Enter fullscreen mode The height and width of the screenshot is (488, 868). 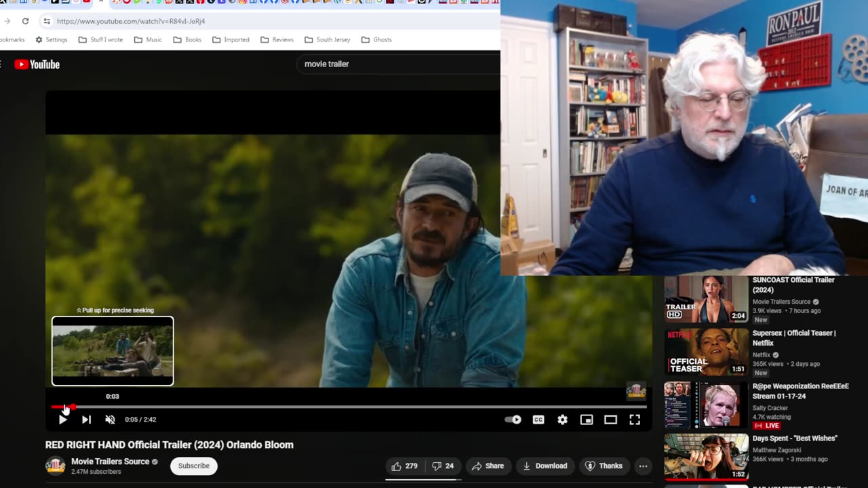tap(635, 420)
